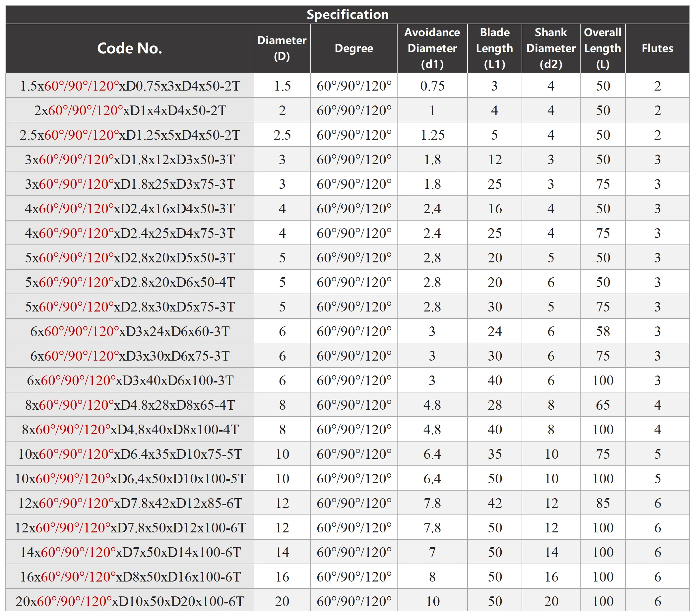Select code 14x60°/90°/120°xD7x50xD14x100-6T
Image resolution: width=695 pixels, height=616 pixels.
(x=130, y=552)
